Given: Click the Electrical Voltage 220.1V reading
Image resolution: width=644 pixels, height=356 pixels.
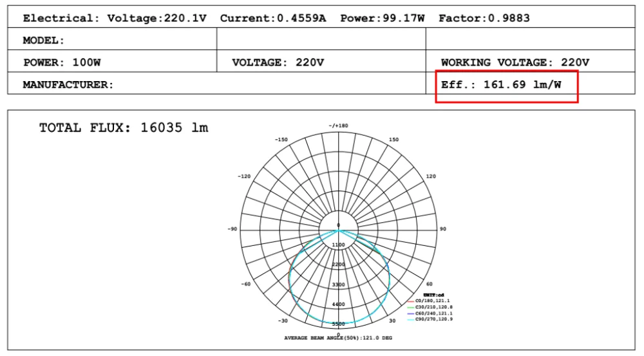Looking at the screenshot, I should coord(115,18).
